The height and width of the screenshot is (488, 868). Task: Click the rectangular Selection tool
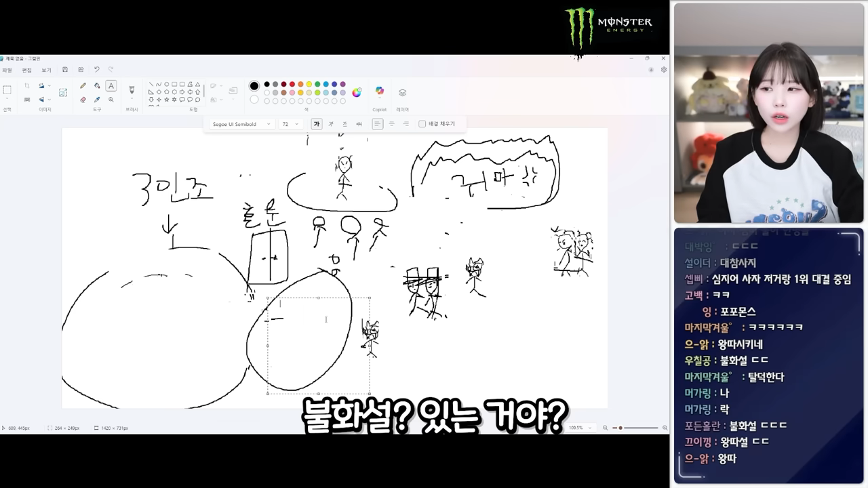(x=7, y=89)
